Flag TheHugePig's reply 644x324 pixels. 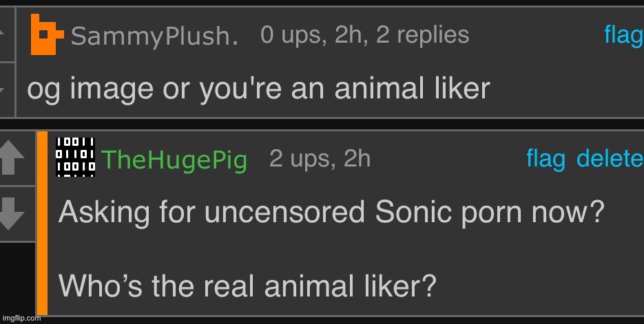click(x=546, y=159)
